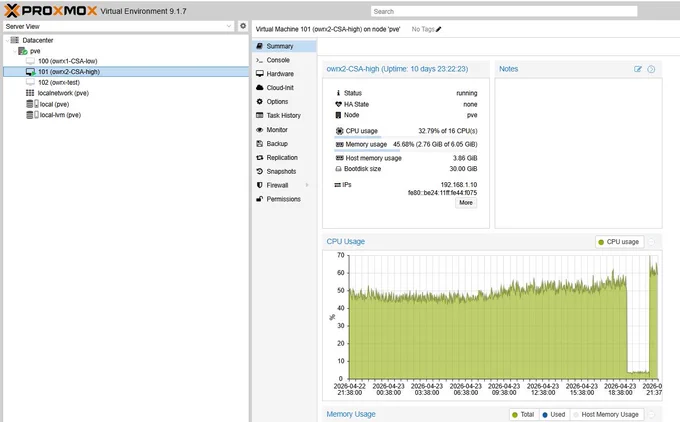680x422 pixels.
Task: Select the Datacenter tree item
Action: 38,40
